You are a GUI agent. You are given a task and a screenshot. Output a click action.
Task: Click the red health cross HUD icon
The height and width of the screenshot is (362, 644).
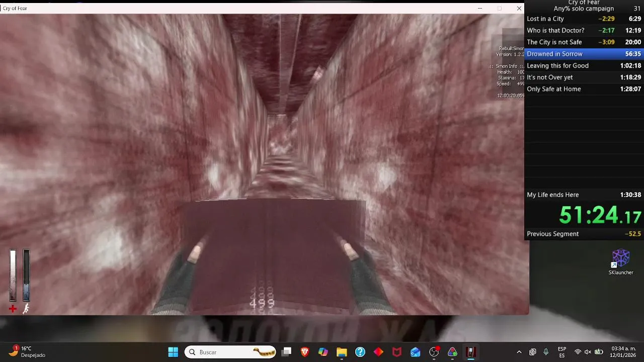[13, 309]
